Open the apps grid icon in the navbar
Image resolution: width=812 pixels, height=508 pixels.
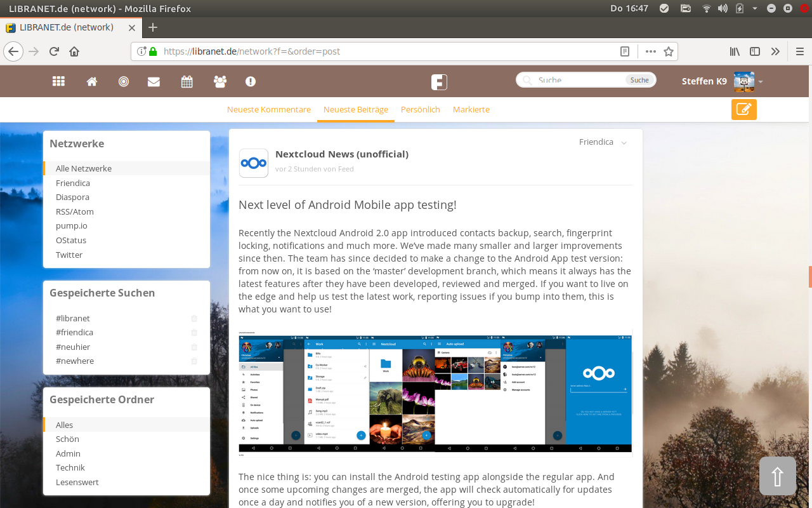coord(58,81)
